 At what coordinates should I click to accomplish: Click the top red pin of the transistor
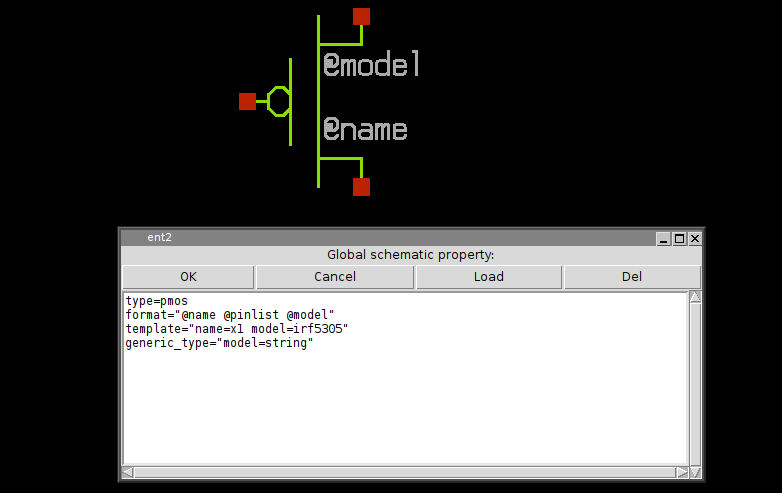coord(361,16)
